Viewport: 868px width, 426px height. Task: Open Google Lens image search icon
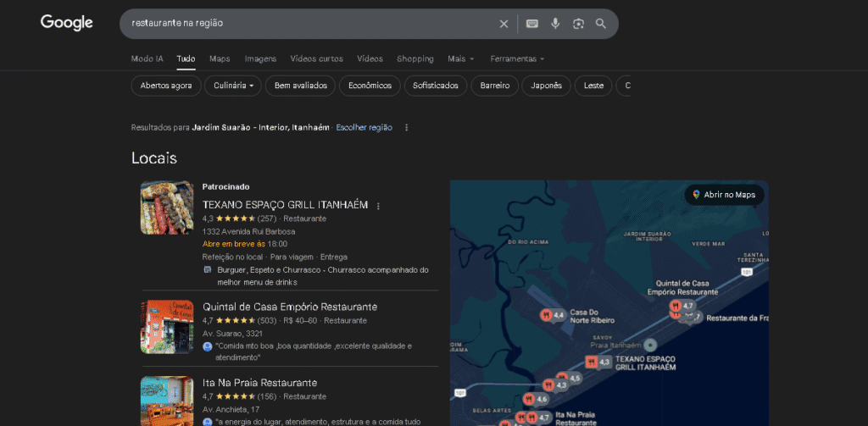coord(578,24)
